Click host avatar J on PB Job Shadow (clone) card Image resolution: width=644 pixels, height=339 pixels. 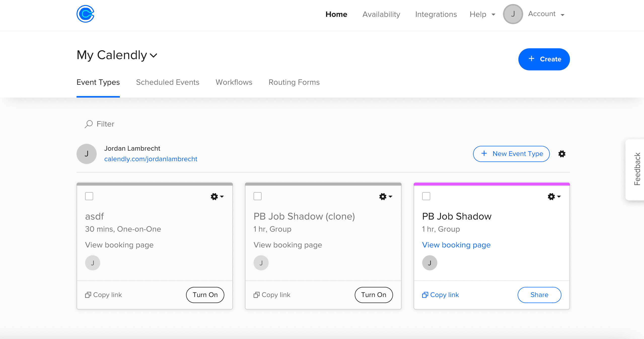coord(261,263)
